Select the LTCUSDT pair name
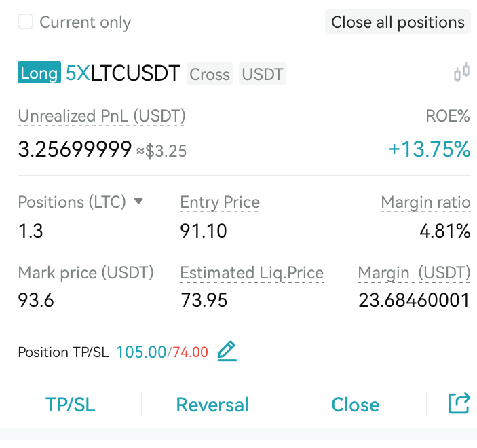The width and height of the screenshot is (477, 448). click(136, 73)
